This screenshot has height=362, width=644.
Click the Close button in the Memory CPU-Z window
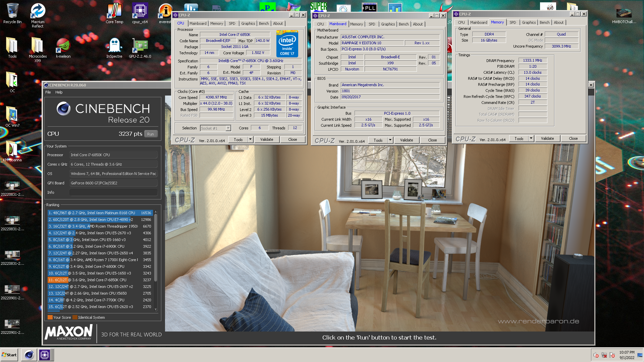click(573, 138)
